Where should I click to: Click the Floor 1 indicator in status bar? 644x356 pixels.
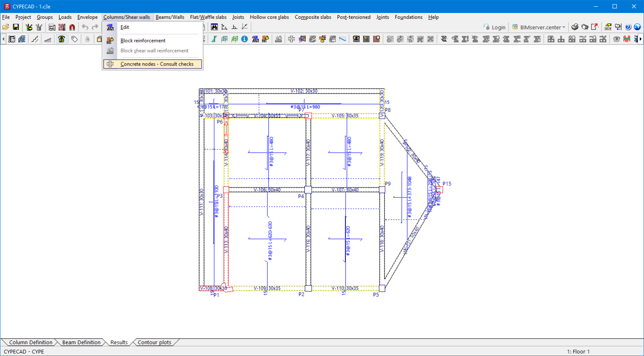pos(578,351)
